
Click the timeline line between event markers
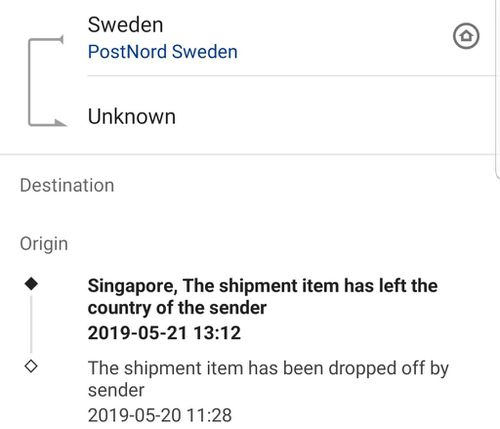coord(31,324)
